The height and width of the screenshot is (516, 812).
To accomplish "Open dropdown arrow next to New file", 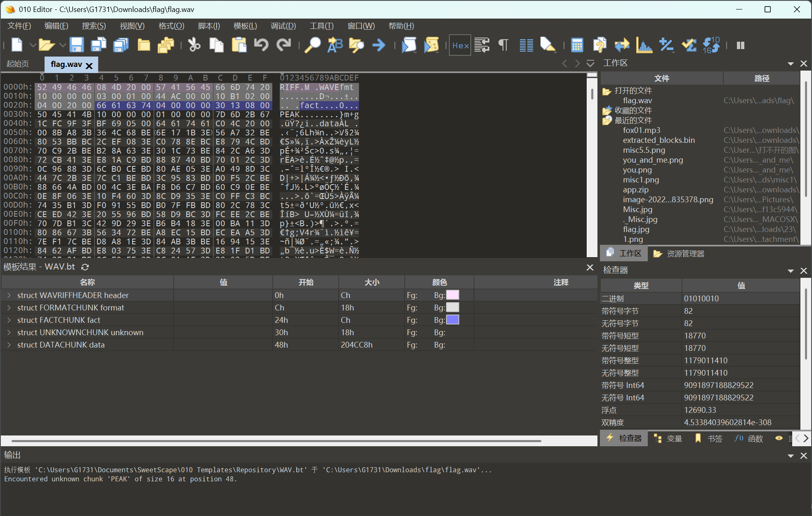I will 32,45.
